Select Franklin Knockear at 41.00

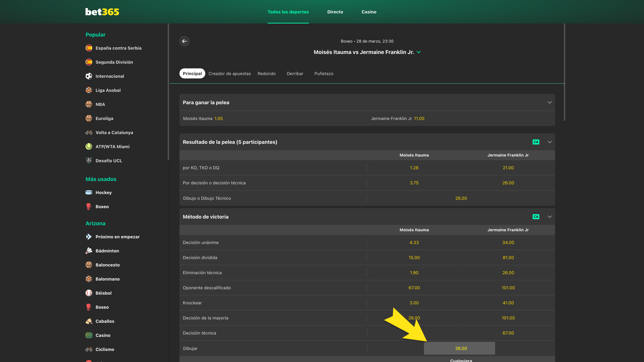pyautogui.click(x=508, y=303)
